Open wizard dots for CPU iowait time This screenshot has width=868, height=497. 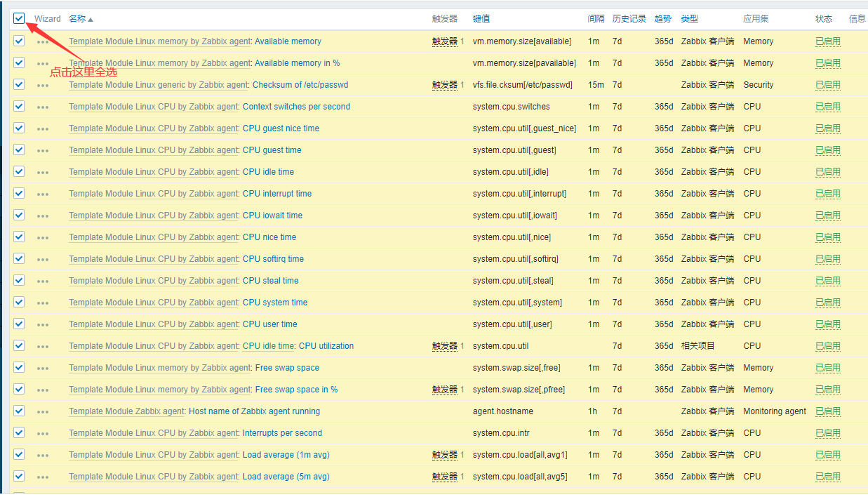pyautogui.click(x=43, y=216)
